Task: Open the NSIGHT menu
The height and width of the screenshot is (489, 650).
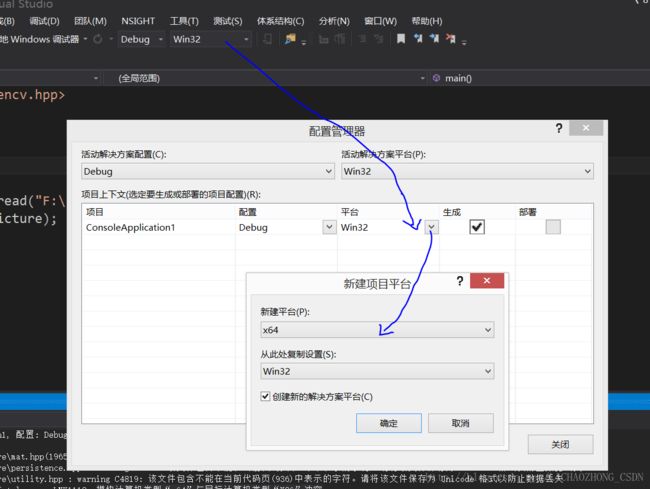Action: [x=138, y=21]
